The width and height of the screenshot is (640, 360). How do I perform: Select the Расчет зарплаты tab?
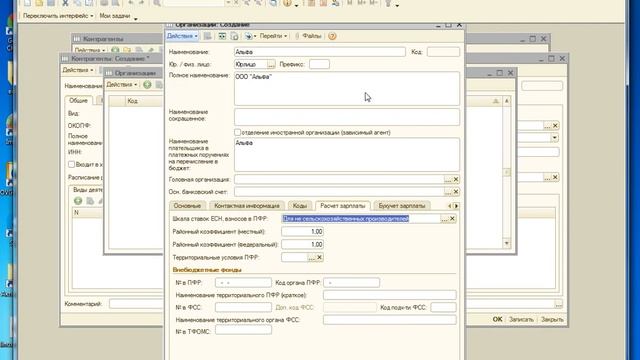pos(342,206)
